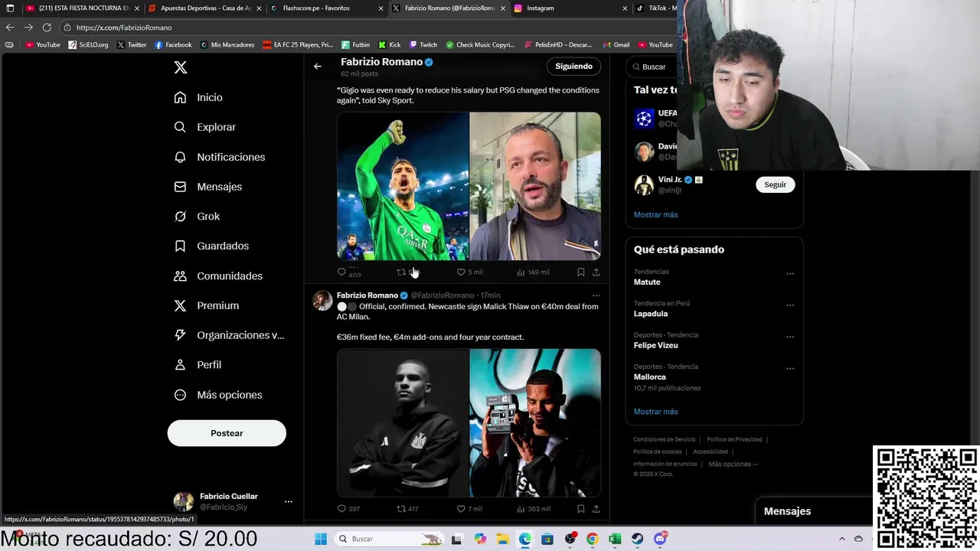Image resolution: width=980 pixels, height=551 pixels.
Task: Open the Matute trending topic
Action: click(647, 282)
